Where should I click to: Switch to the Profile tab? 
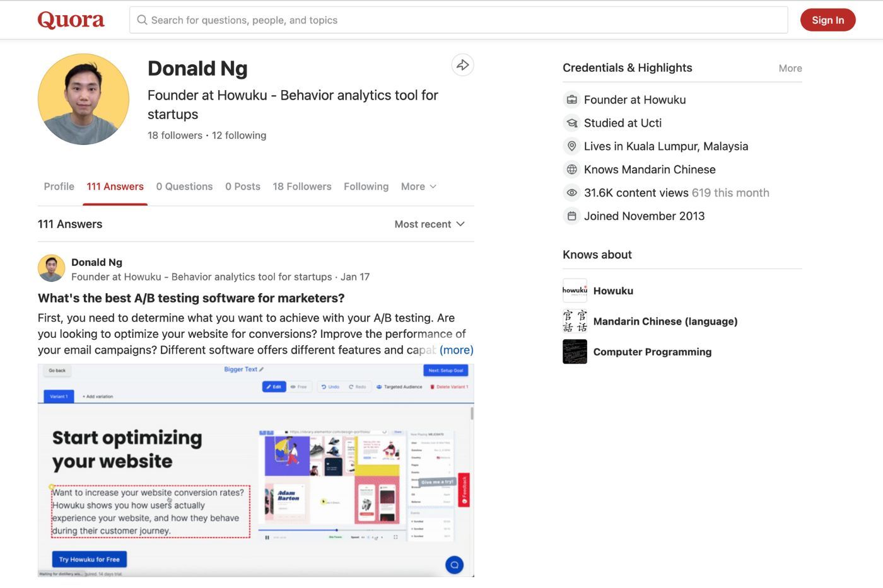pos(59,187)
